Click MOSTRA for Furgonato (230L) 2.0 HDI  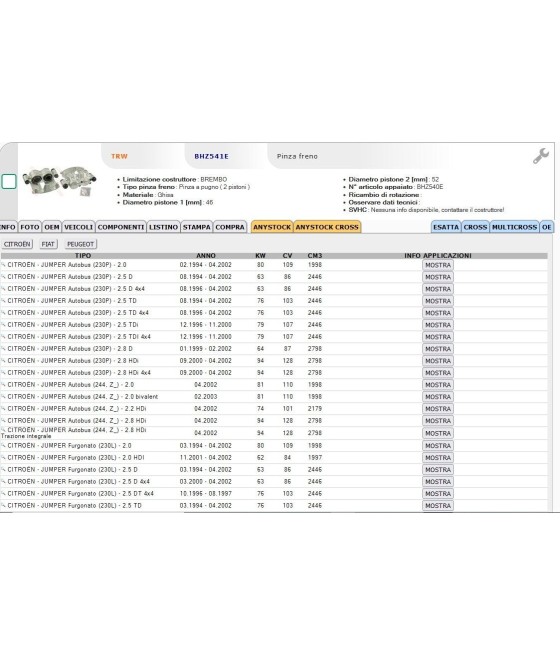(438, 458)
